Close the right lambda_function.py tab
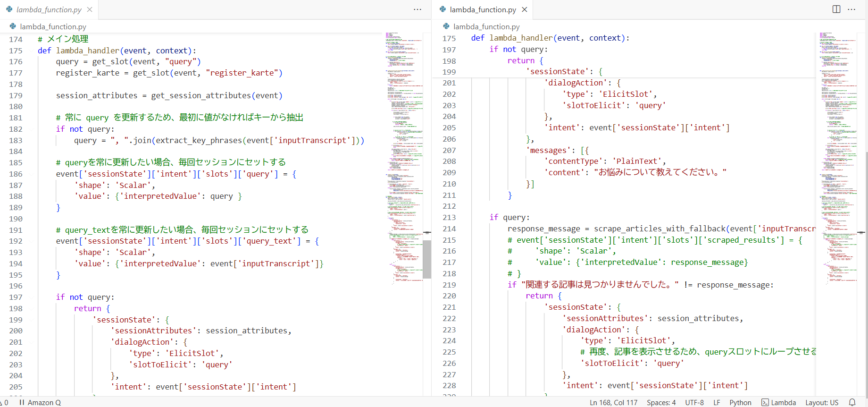The image size is (868, 407). coord(525,9)
